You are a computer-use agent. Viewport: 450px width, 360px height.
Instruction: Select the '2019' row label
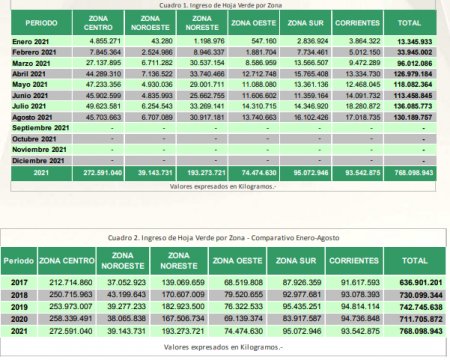pyautogui.click(x=19, y=307)
